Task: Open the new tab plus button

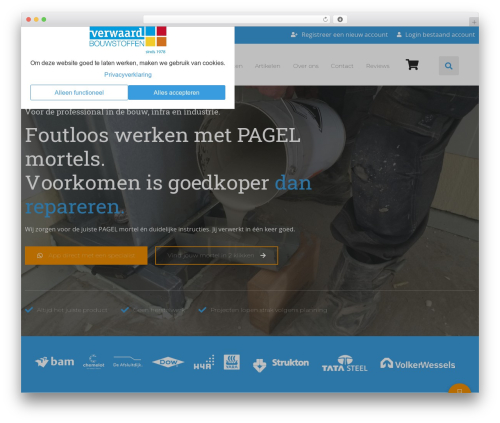Action: pyautogui.click(x=474, y=22)
